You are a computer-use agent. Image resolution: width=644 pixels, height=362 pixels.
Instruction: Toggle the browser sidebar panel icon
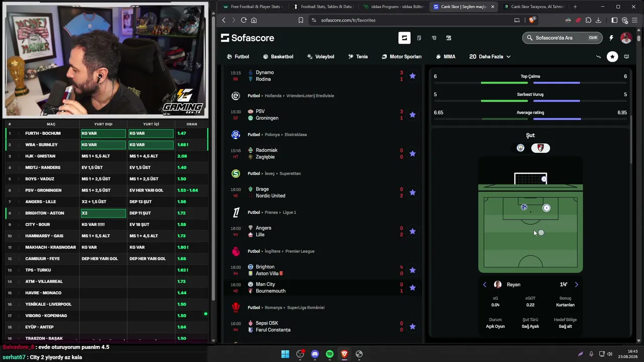pos(614,20)
